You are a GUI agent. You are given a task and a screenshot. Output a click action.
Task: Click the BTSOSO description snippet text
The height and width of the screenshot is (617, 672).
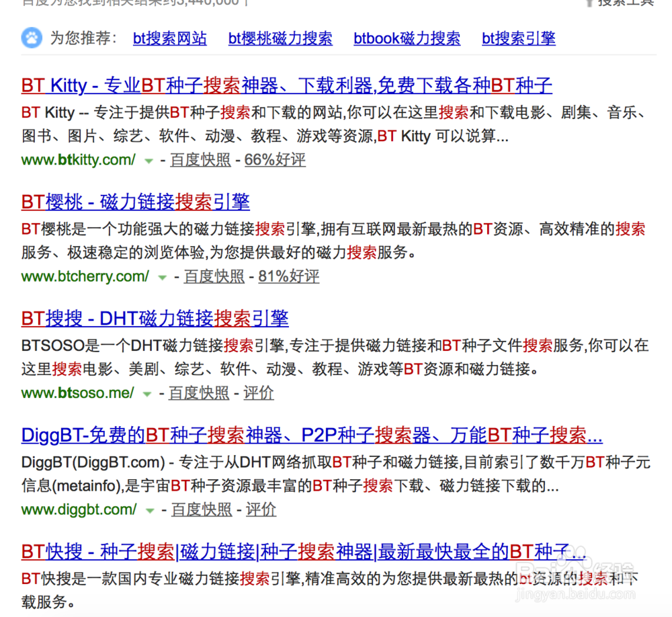click(x=335, y=357)
